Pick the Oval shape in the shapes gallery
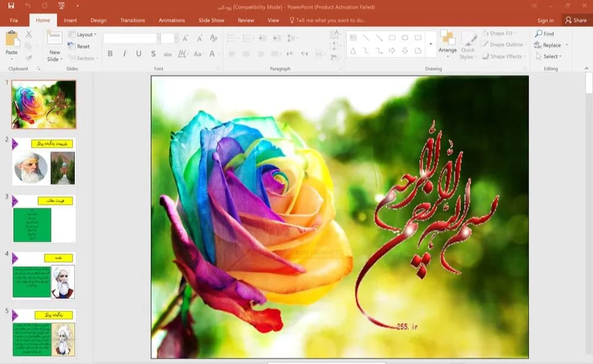Screen dimensions: 593x364 (x=405, y=38)
